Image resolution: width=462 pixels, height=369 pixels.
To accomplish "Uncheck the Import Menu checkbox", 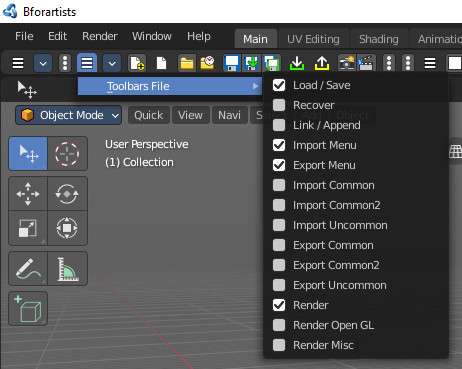I will point(279,145).
